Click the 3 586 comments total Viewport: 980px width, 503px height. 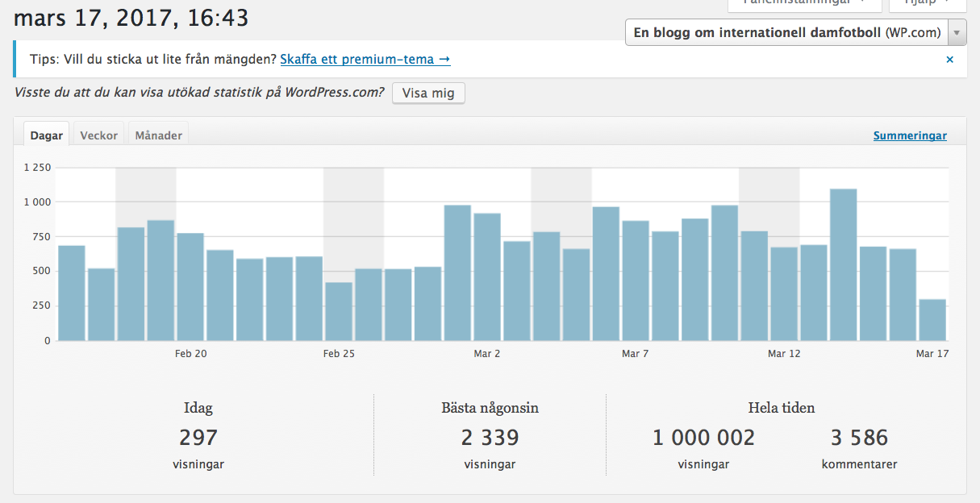point(859,438)
